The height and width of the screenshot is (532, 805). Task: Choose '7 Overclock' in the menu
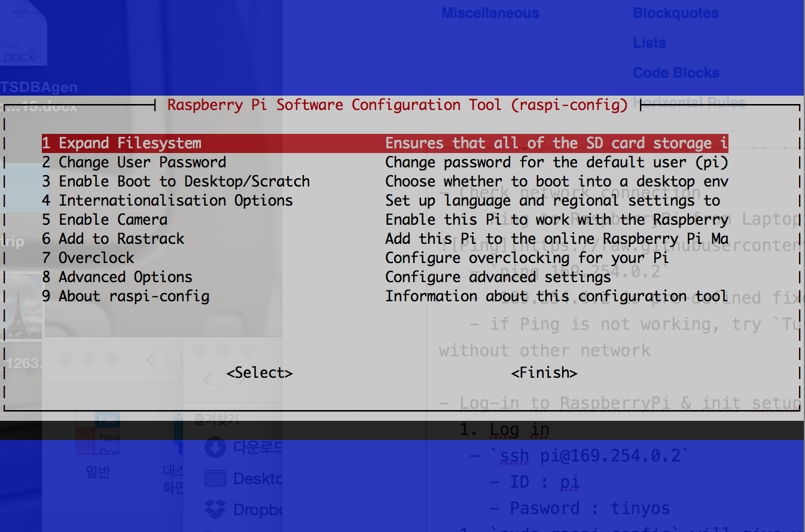tap(88, 258)
